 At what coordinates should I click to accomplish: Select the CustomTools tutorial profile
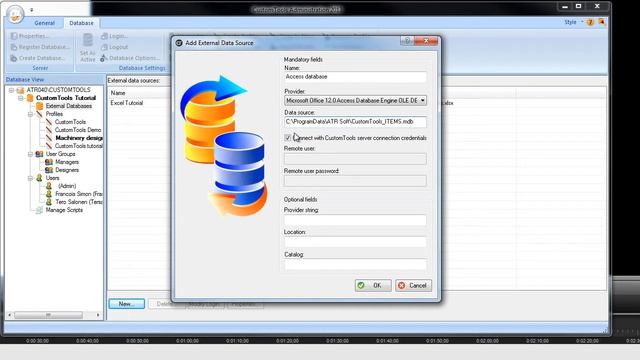click(78, 146)
